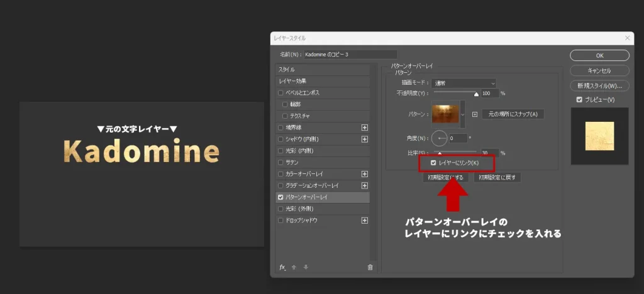Click the trash icon to delete effect
Screen dimensions: 644x294
370,267
